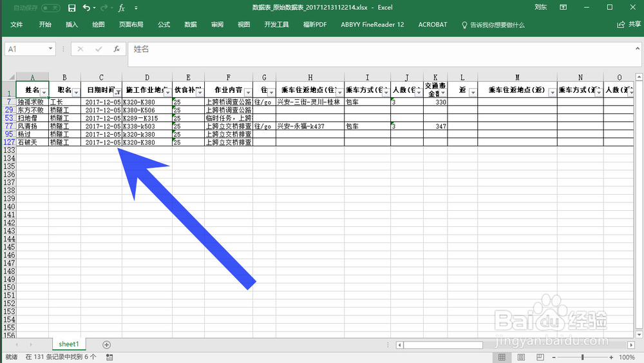Switch to the 数据 ribbon tab
This screenshot has width=644, height=363.
191,25
